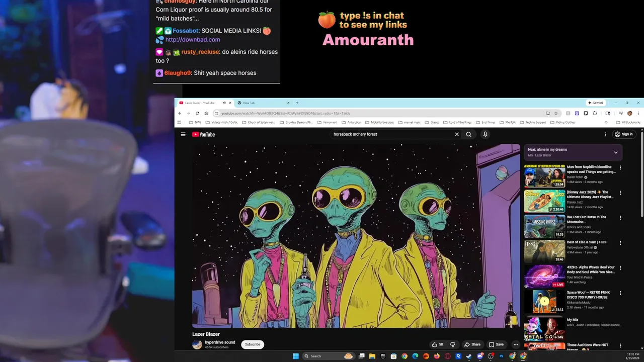Screen dimensions: 644x362
Task: Play Man from Nephilim bloodline video thumbnail
Action: (544, 176)
